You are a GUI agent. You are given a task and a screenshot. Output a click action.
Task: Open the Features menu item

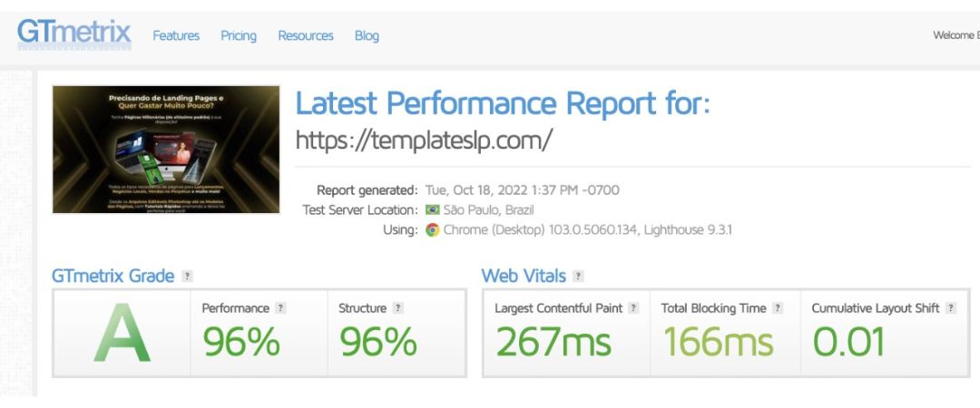(x=176, y=35)
